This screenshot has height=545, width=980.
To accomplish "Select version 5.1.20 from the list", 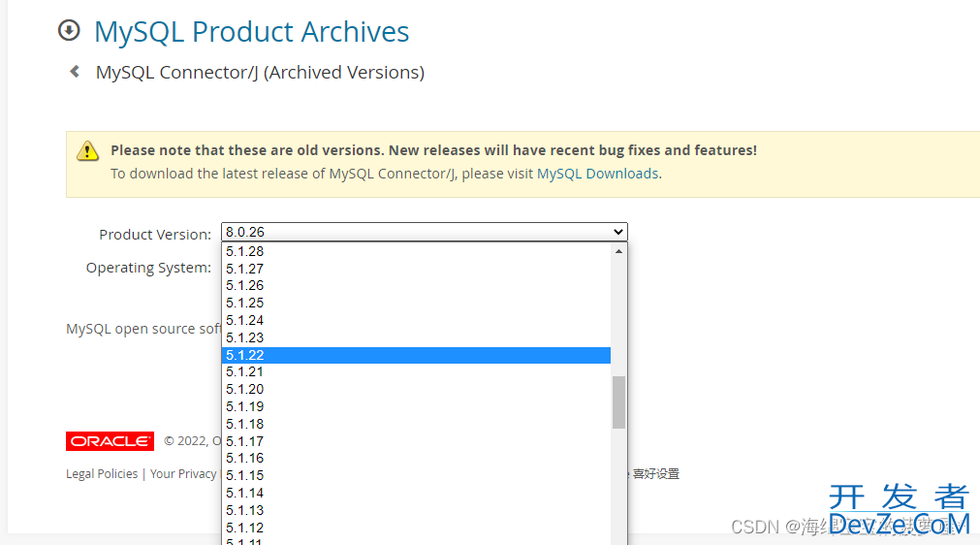I will pos(416,390).
